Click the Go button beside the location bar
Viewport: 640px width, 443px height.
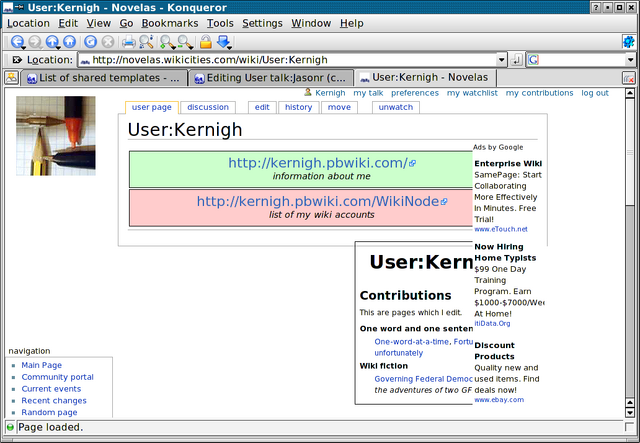point(516,60)
